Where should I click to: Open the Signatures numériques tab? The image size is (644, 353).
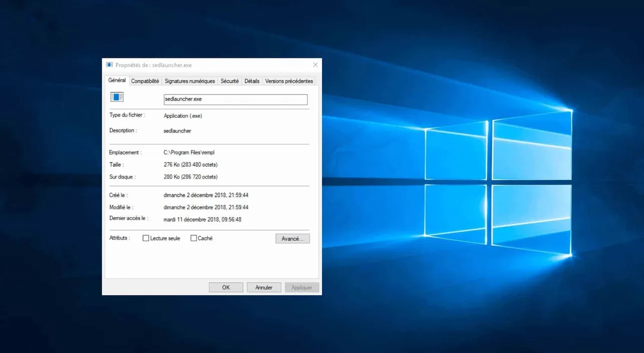click(190, 81)
